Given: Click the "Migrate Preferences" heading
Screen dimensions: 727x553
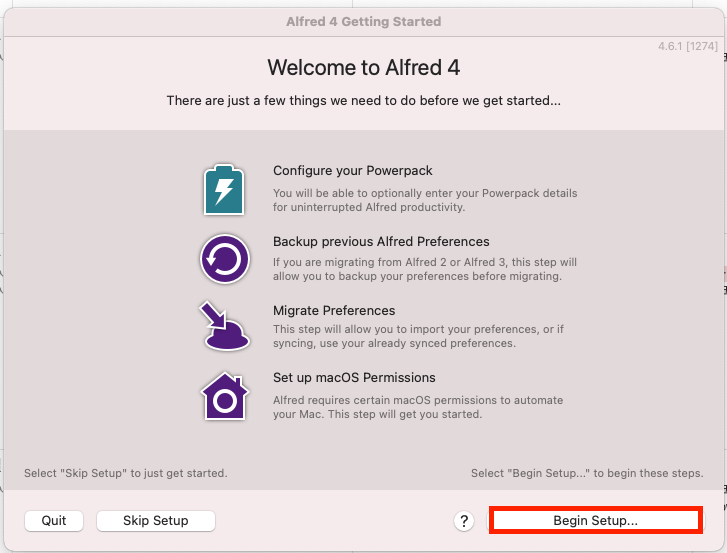Looking at the screenshot, I should coord(334,311).
